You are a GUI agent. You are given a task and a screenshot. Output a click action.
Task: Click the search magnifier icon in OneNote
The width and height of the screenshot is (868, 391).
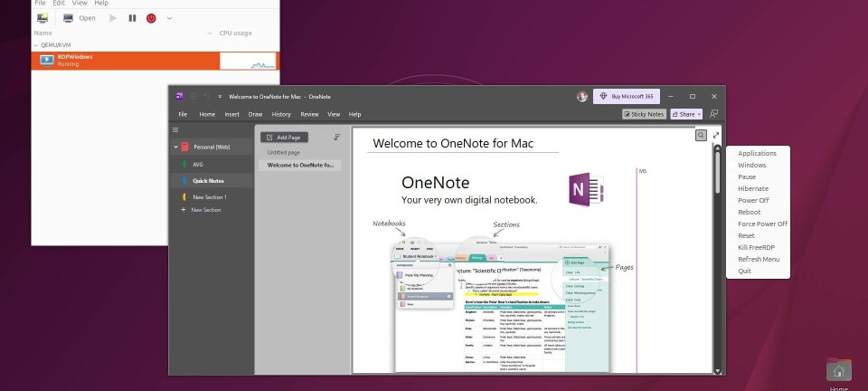[x=701, y=135]
